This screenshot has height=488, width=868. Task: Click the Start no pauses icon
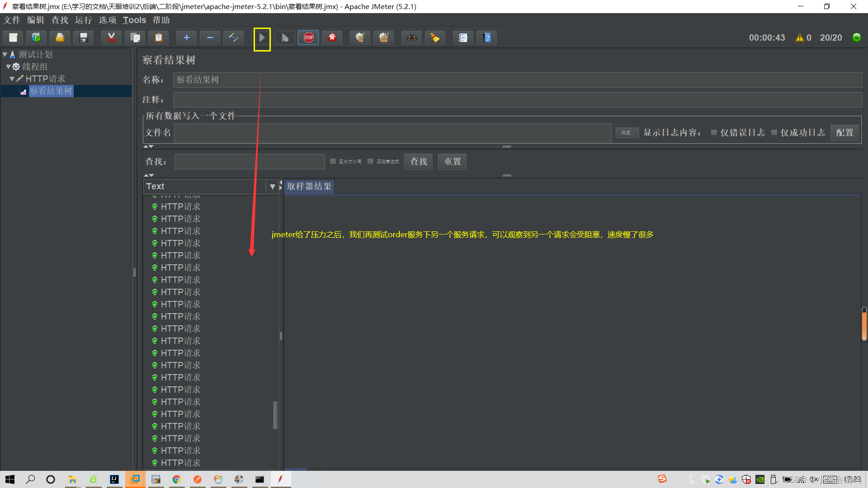pyautogui.click(x=285, y=38)
